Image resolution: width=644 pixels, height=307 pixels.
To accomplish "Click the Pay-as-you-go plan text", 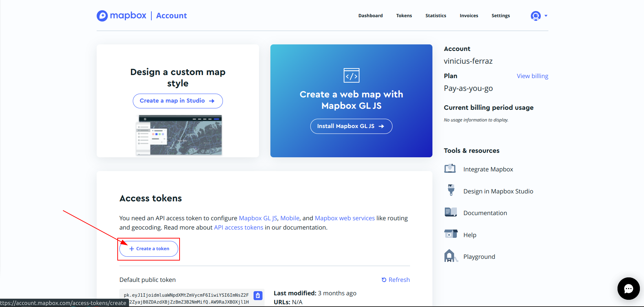I will click(x=468, y=88).
